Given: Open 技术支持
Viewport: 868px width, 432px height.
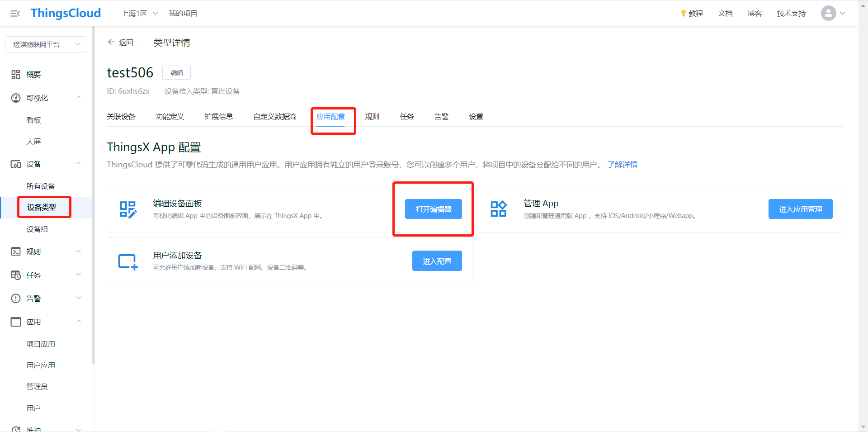Looking at the screenshot, I should point(791,14).
